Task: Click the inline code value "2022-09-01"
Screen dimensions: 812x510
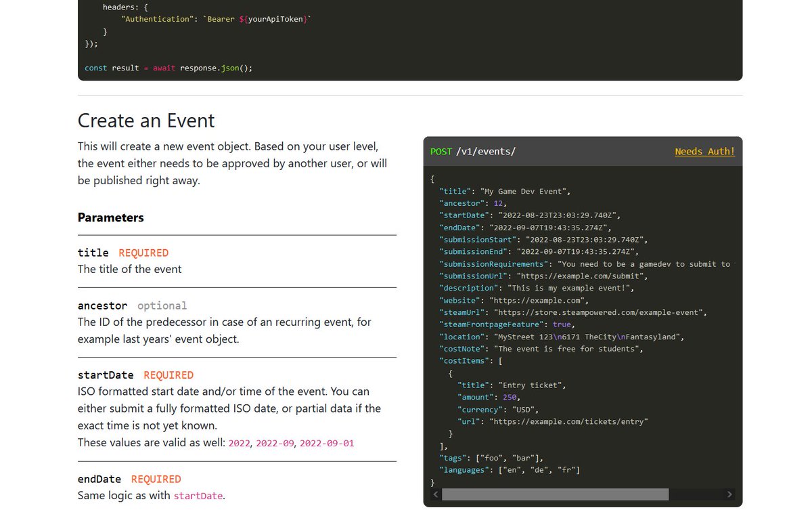Action: point(327,443)
